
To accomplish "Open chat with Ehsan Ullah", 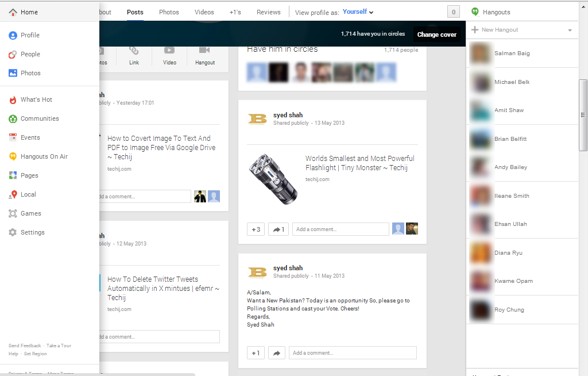I will [x=523, y=224].
